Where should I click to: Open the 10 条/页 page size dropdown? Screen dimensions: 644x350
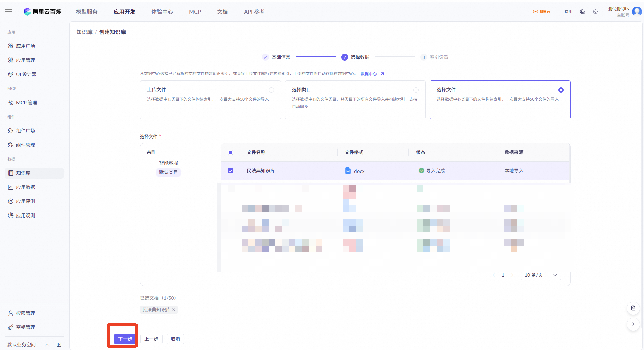pos(540,275)
